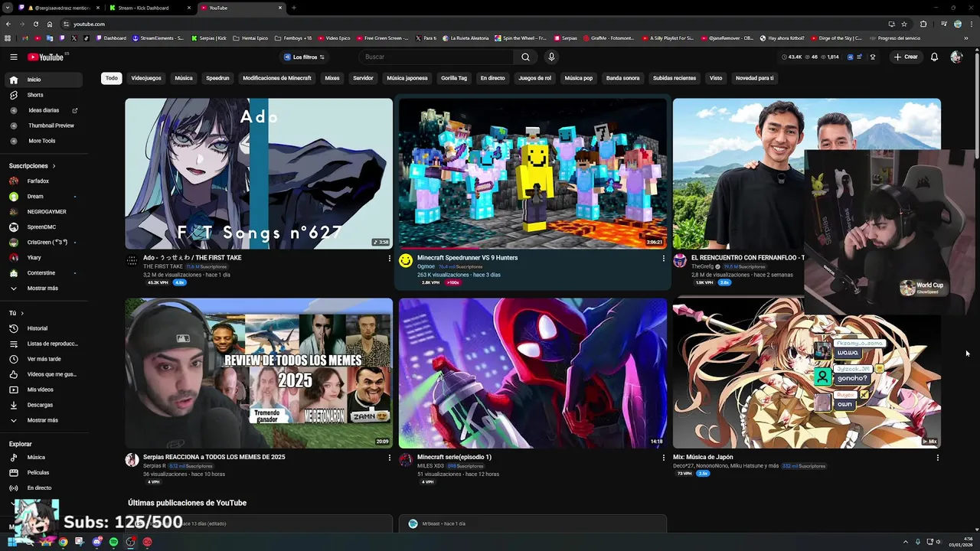Click the search magnifier button
The width and height of the screenshot is (980, 551).
click(525, 57)
